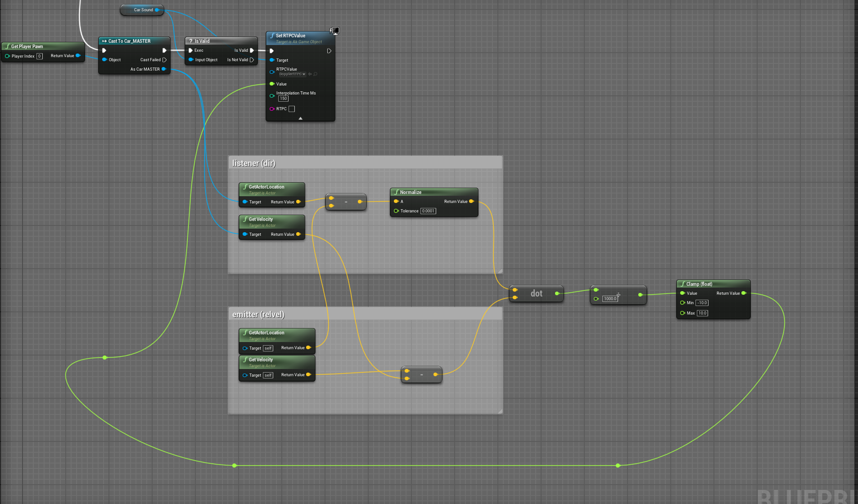Select the Get Player Pawn node title

27,46
